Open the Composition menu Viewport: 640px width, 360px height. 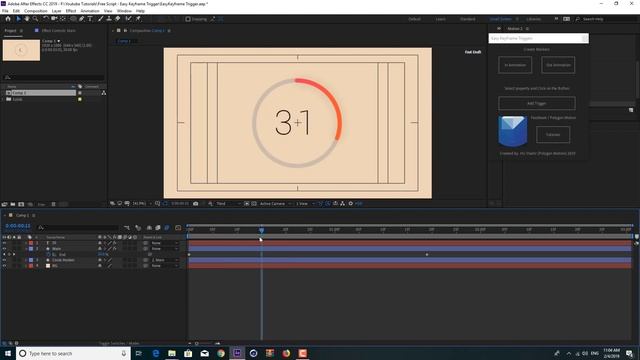36,11
